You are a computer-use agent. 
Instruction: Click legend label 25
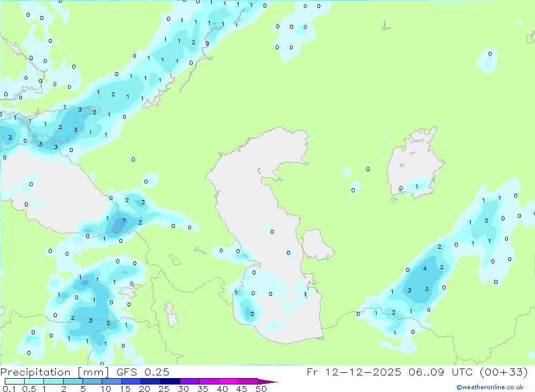(x=164, y=389)
